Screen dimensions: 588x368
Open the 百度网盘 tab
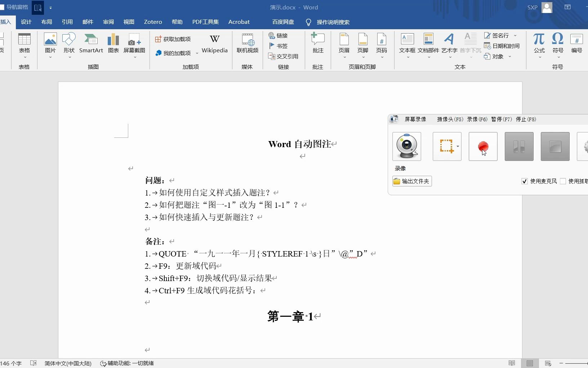pyautogui.click(x=283, y=22)
